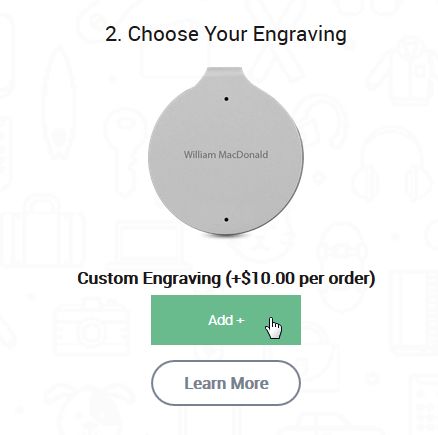Click the bottom hole on the tag
The image size is (438, 435).
pyautogui.click(x=227, y=220)
